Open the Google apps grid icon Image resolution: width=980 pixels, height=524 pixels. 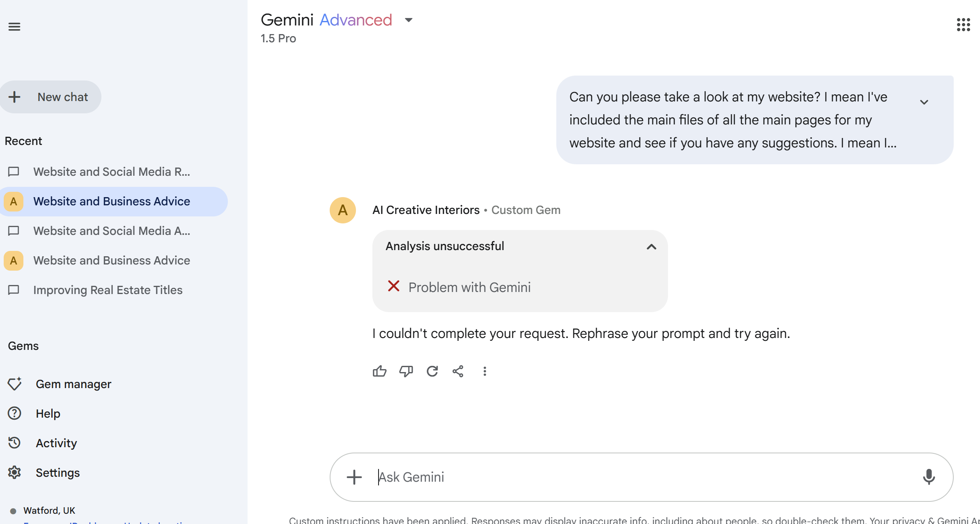(x=963, y=25)
